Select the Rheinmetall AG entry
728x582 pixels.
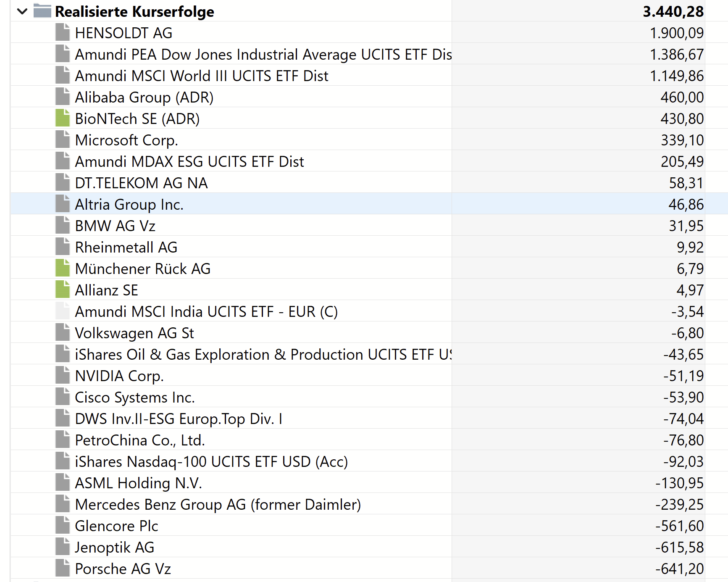(x=126, y=247)
